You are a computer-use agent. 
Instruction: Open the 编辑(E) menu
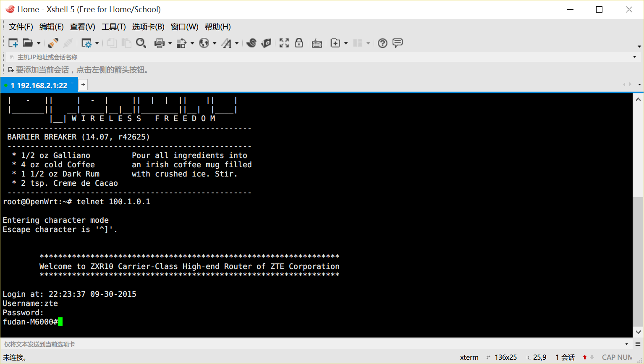pos(52,27)
